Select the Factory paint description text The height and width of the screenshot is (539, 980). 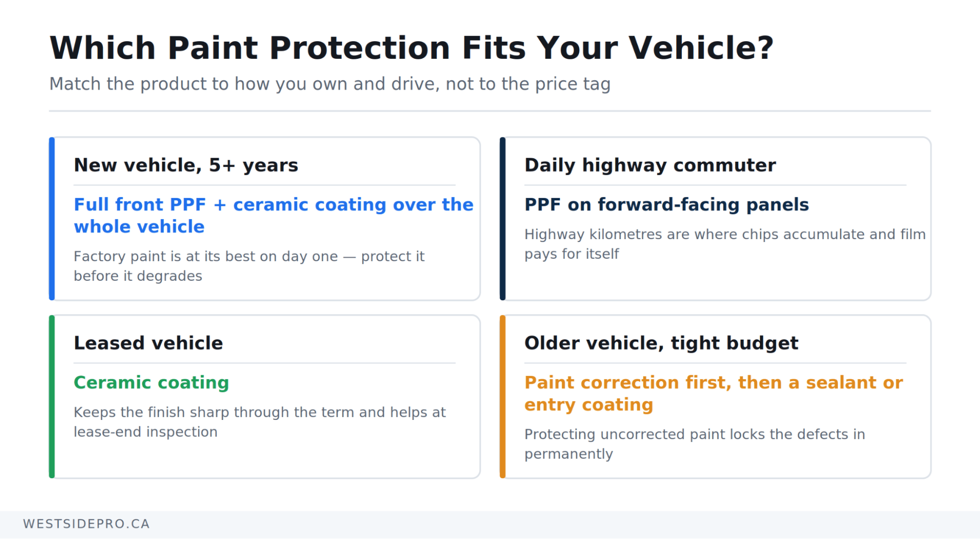click(x=249, y=266)
